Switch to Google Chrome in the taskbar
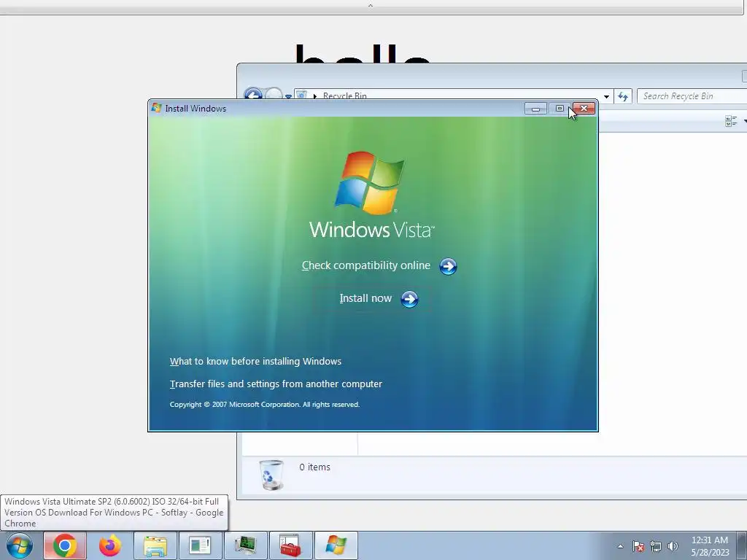 click(x=65, y=545)
